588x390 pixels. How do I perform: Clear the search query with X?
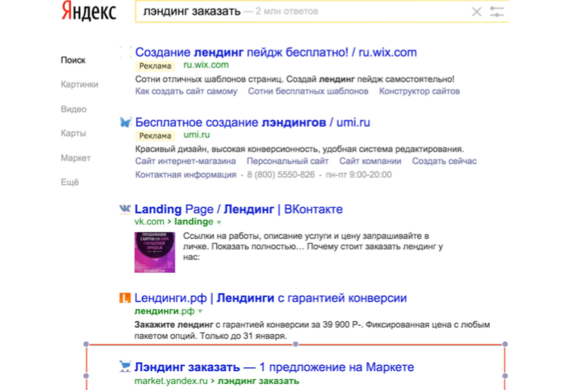[477, 11]
